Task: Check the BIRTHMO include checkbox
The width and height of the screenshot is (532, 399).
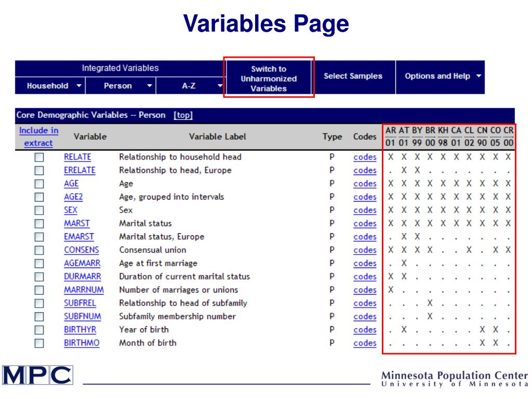Action: pos(39,343)
